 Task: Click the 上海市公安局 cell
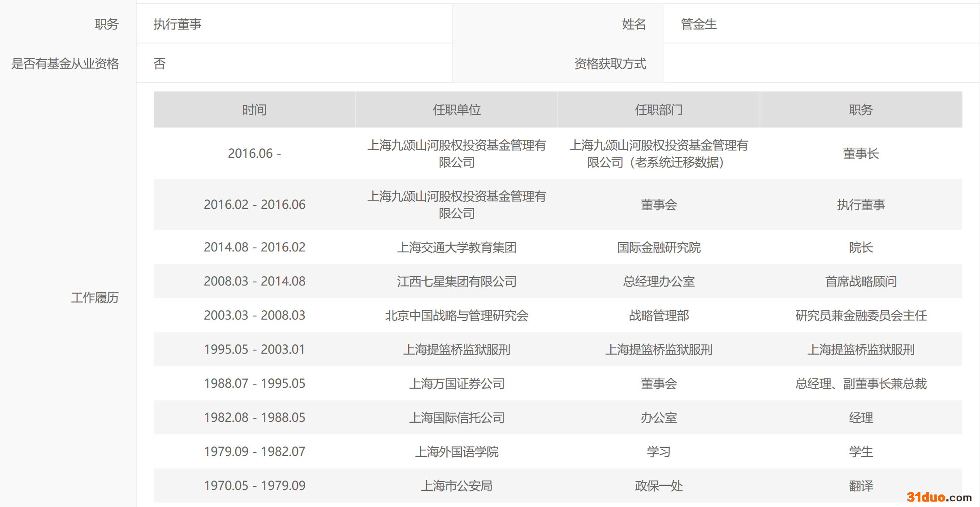(456, 486)
